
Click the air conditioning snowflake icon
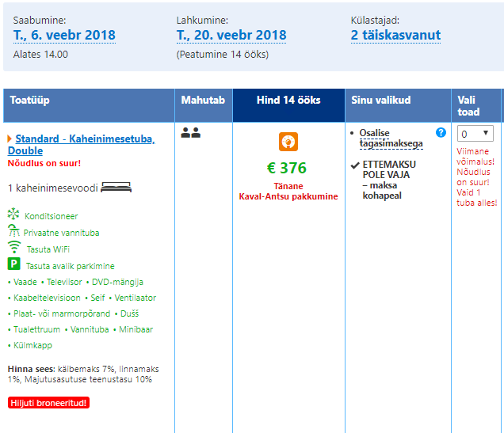13,215
